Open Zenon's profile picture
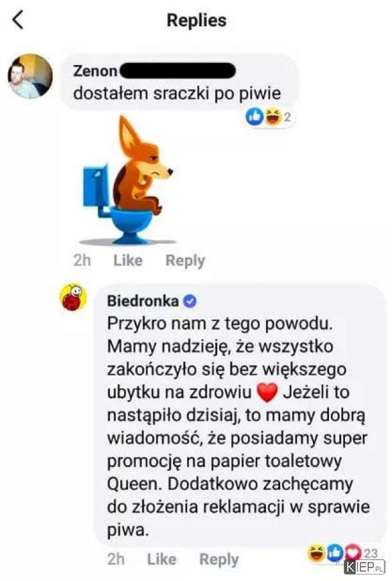Viewport: 392px width, 581px height. (x=30, y=77)
